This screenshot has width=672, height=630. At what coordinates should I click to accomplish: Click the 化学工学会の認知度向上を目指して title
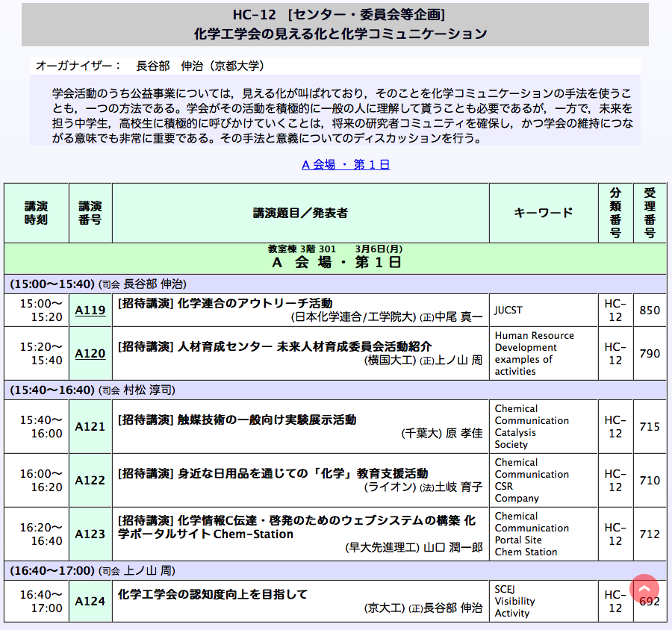click(x=212, y=594)
